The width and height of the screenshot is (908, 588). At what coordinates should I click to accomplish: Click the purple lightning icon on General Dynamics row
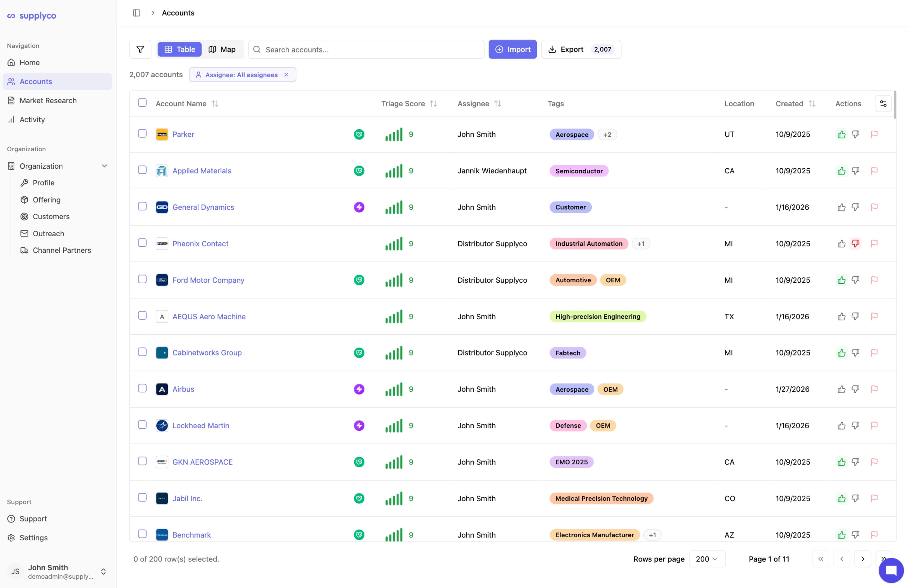359,207
